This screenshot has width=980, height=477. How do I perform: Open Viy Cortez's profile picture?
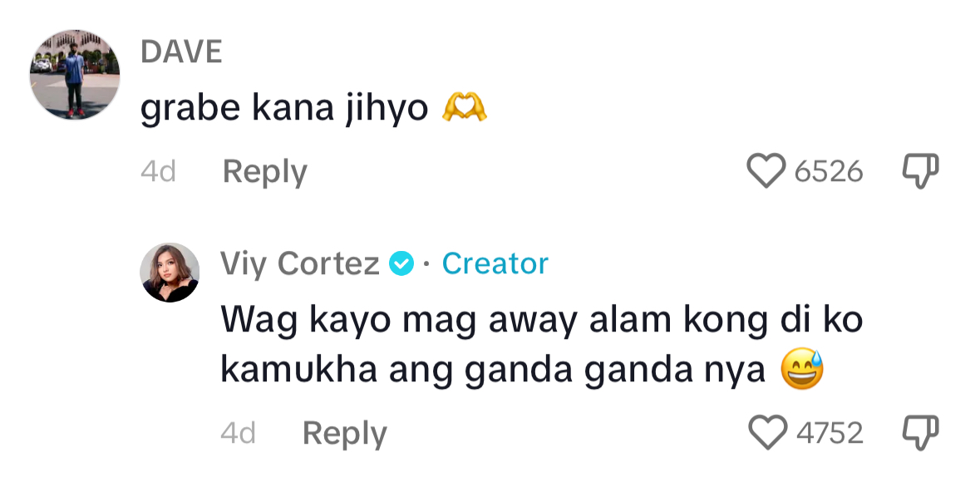[170, 272]
